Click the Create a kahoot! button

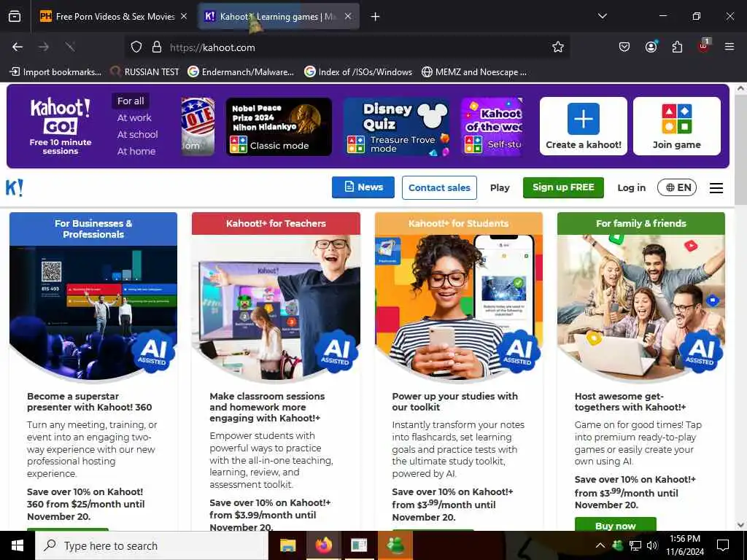[x=583, y=126]
